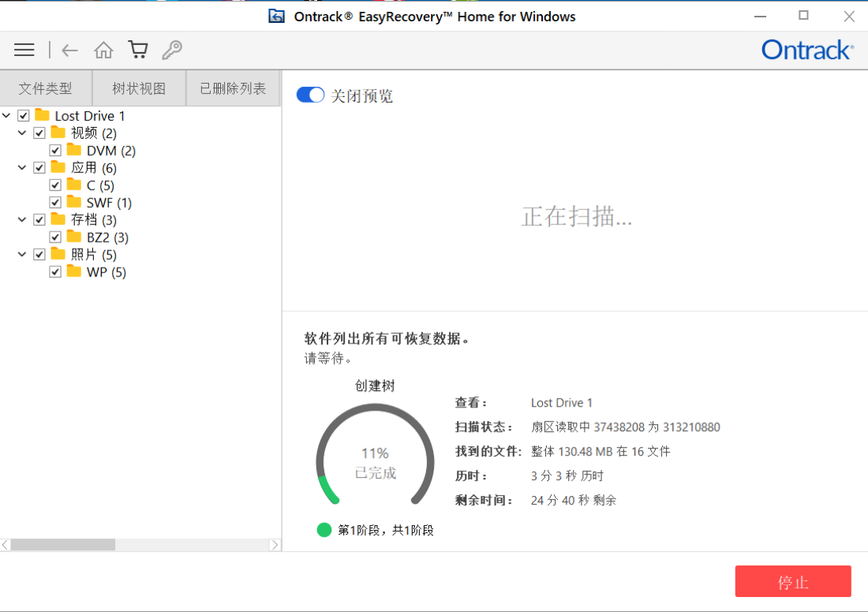868x612 pixels.
Task: Uncheck the 照片 (5) checkbox
Action: click(39, 255)
